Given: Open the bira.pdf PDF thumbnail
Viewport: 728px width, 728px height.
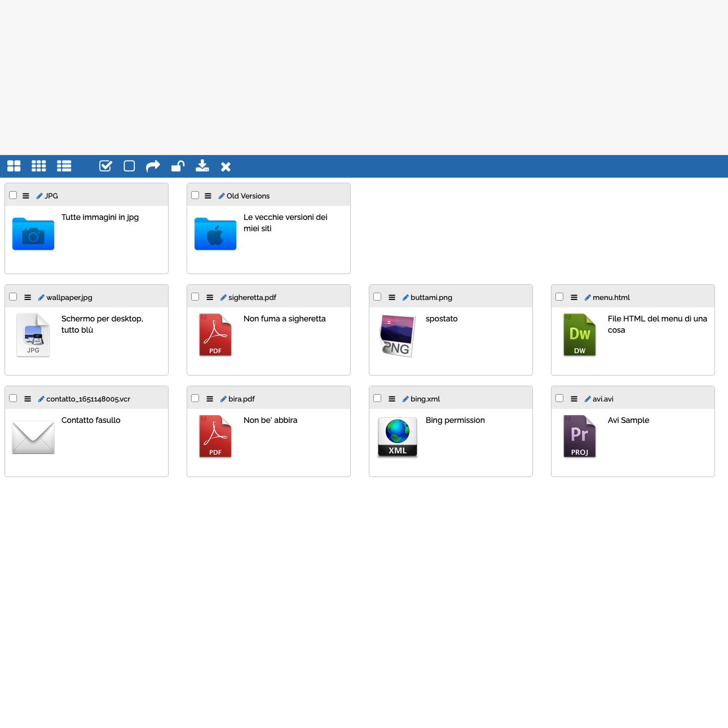Looking at the screenshot, I should coord(215,436).
